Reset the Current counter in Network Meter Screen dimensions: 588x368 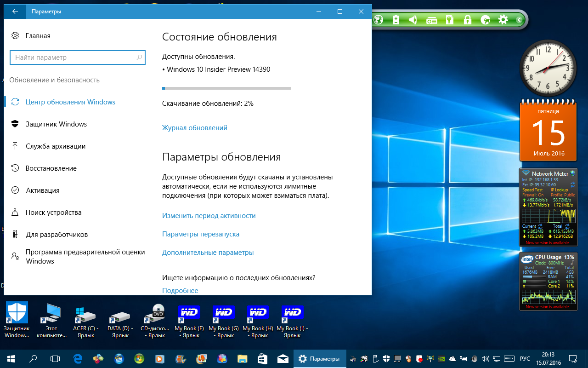(x=540, y=226)
